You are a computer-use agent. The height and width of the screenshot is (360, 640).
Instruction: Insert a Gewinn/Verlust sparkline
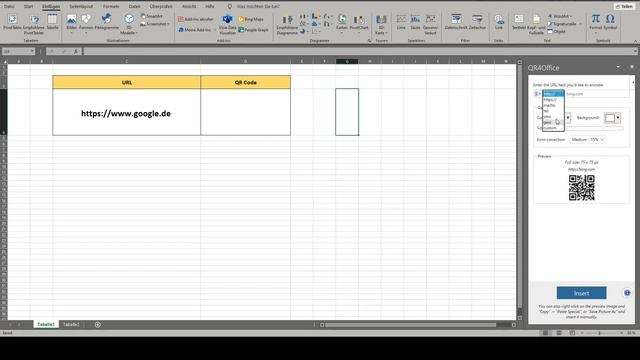coord(430,24)
